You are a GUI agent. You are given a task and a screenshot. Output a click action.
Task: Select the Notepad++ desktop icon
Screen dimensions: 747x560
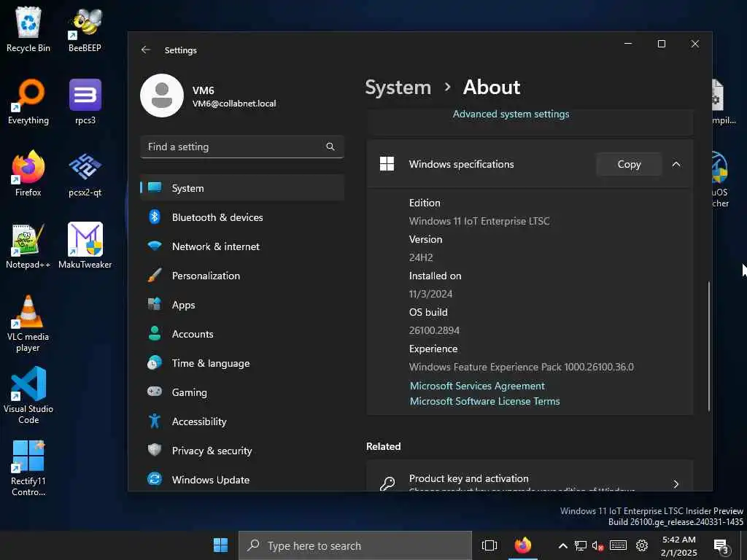(x=28, y=246)
